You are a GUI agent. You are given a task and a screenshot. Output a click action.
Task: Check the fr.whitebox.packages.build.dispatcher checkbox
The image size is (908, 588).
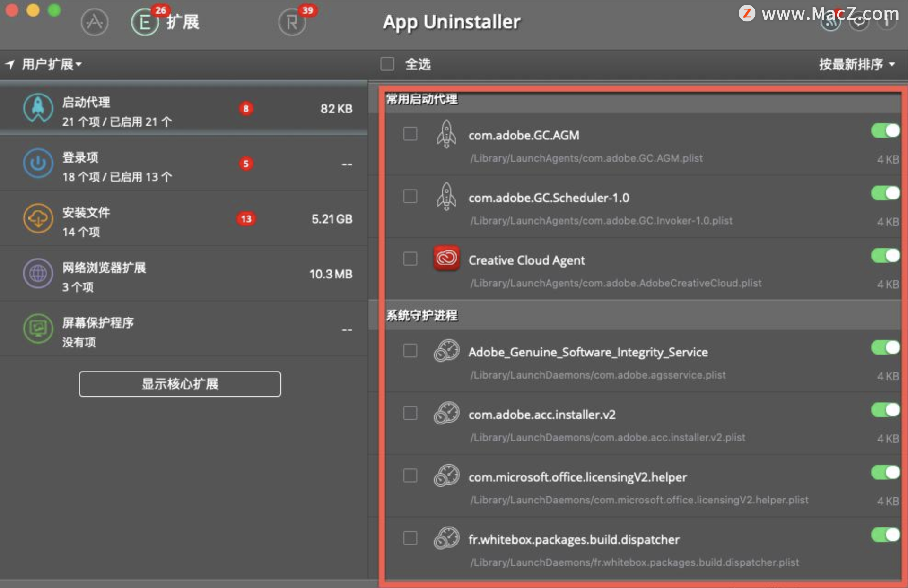click(410, 538)
